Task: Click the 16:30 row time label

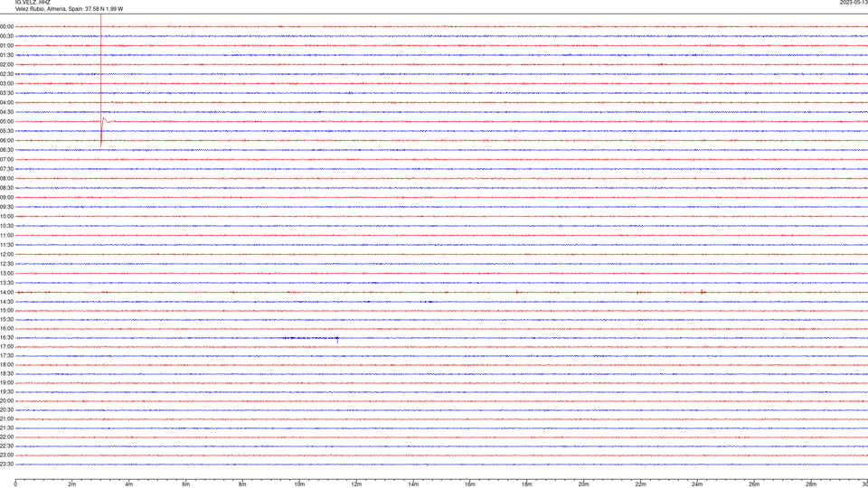Action: (x=6, y=337)
